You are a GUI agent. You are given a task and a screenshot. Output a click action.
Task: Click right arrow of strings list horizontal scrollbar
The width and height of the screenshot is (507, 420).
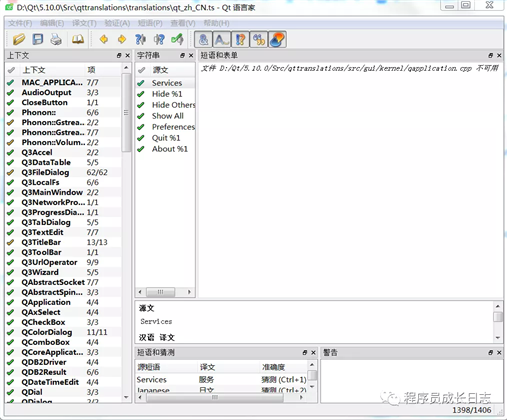coord(189,292)
